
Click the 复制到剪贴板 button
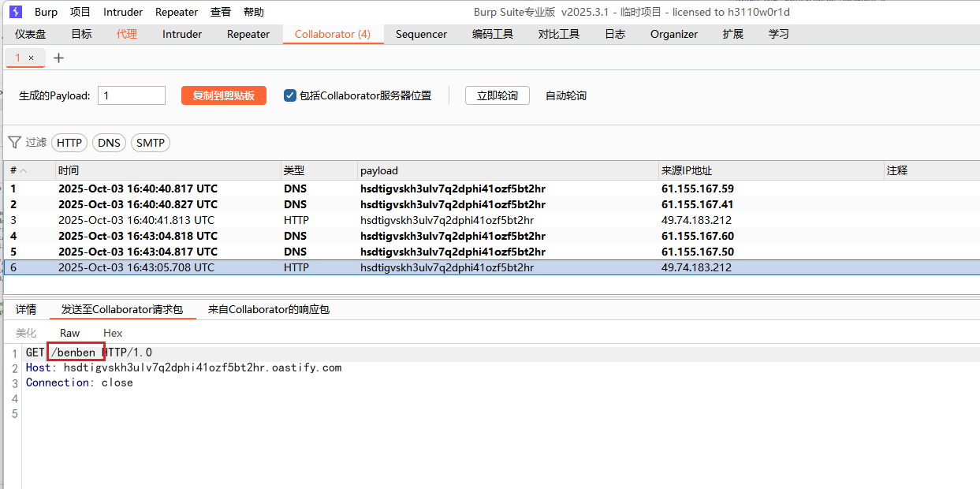pyautogui.click(x=224, y=95)
